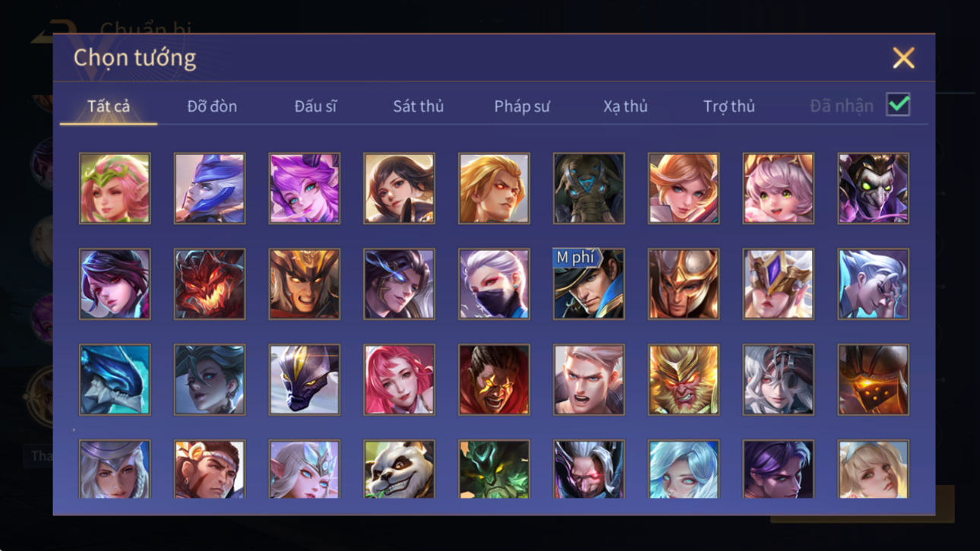Choose the green-eyed dark jester hero

pyautogui.click(x=873, y=188)
